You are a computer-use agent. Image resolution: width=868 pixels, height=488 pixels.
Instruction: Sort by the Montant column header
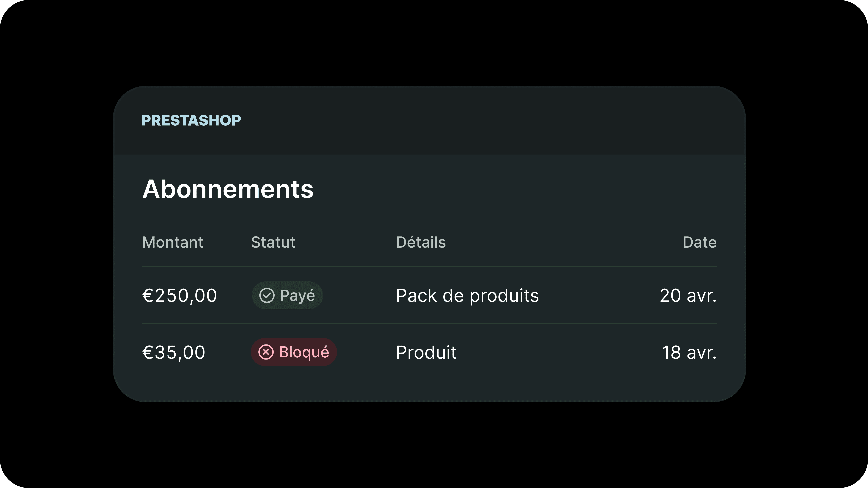pyautogui.click(x=173, y=242)
